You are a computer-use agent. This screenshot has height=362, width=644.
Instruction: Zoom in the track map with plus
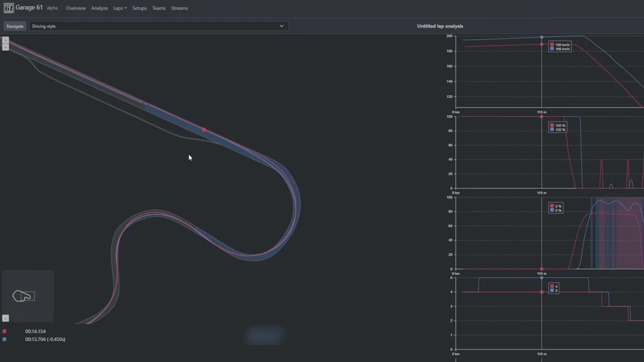point(6,40)
